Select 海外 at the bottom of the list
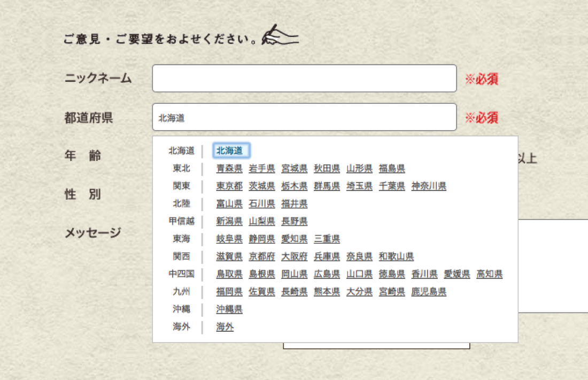The image size is (588, 380). [223, 327]
